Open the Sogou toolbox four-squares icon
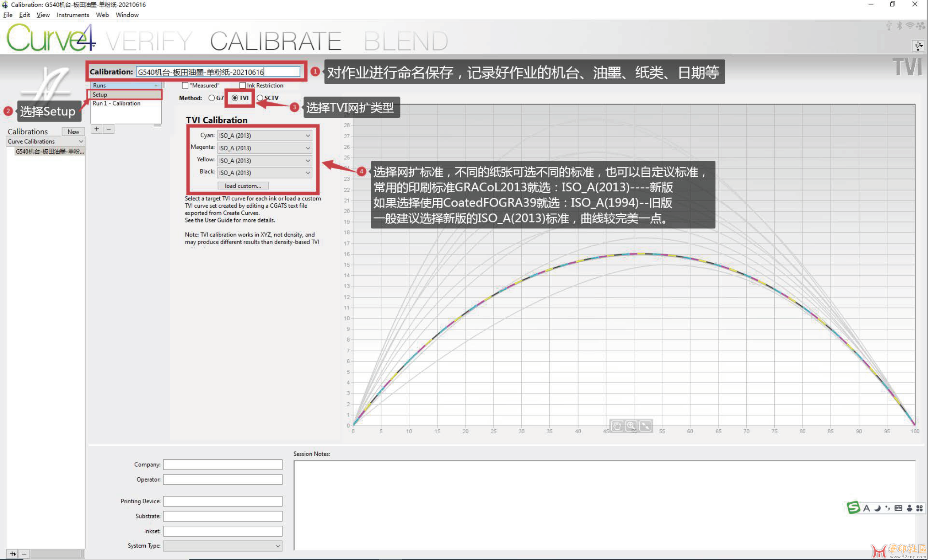Image resolution: width=928 pixels, height=560 pixels. click(920, 508)
